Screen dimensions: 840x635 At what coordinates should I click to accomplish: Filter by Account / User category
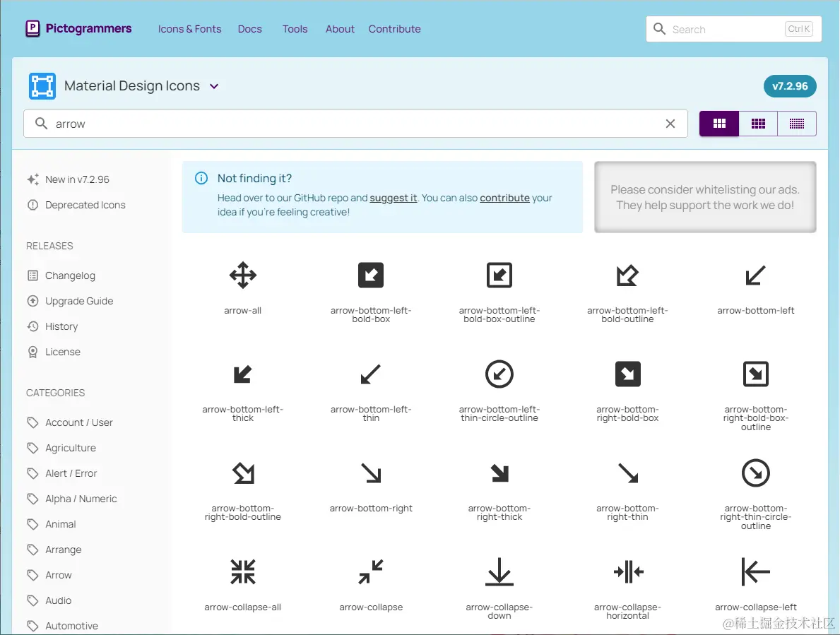point(70,422)
